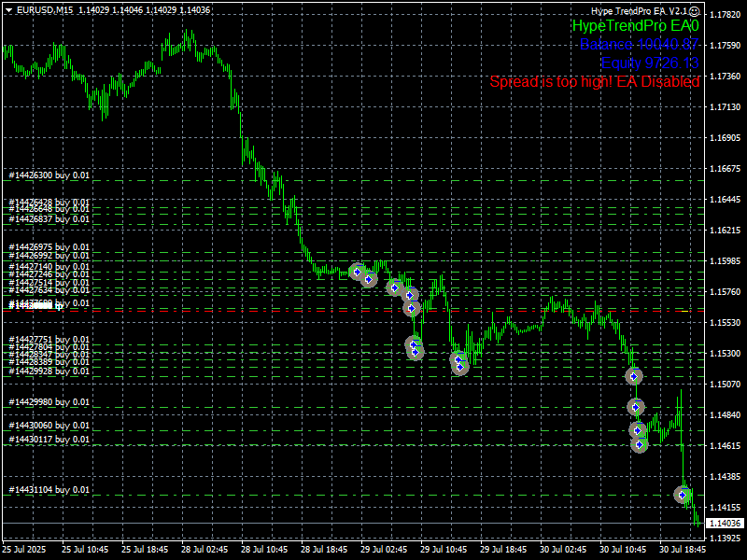Select the red 'Spread is too high! EA Disabled' message
Viewport: 747px width, 560px height.
[x=595, y=82]
